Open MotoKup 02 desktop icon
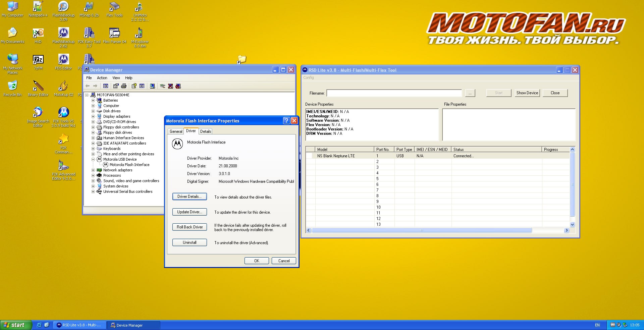The height and width of the screenshot is (330, 644). point(63,89)
